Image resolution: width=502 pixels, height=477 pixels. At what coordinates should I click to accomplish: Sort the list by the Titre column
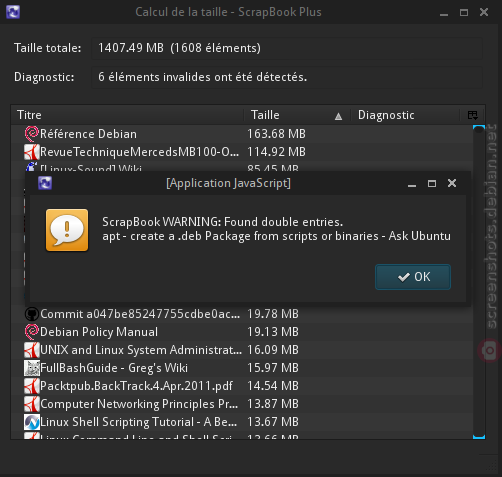click(x=128, y=115)
